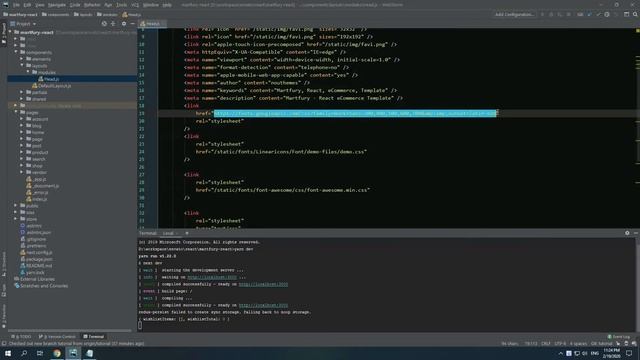Hide the Project panel with the minus icon

tap(133, 24)
